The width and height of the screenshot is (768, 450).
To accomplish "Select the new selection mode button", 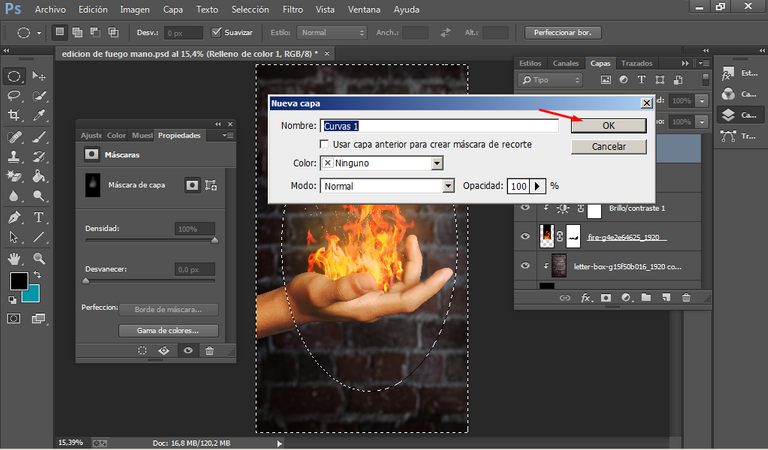I will pyautogui.click(x=60, y=32).
